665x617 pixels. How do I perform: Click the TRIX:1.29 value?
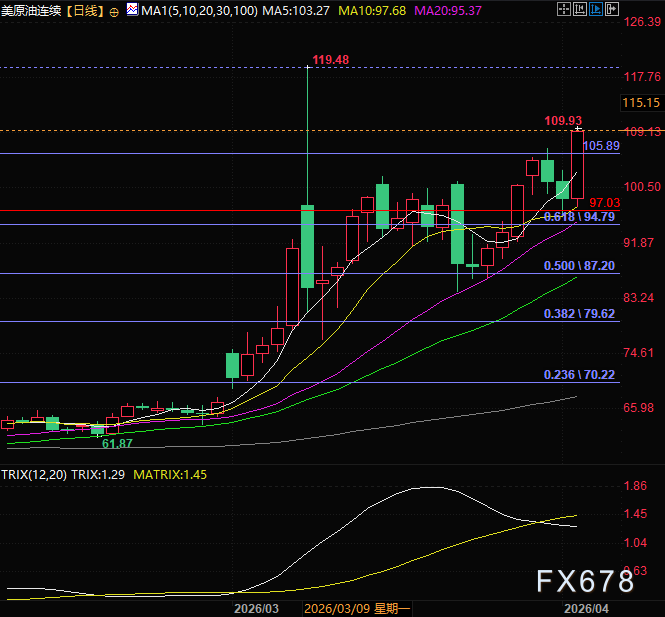(98, 475)
